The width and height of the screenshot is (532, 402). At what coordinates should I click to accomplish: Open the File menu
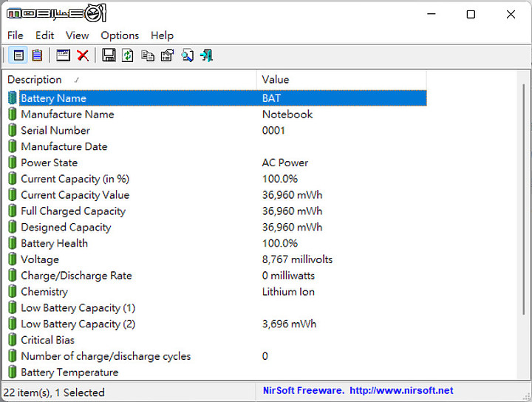tap(16, 35)
